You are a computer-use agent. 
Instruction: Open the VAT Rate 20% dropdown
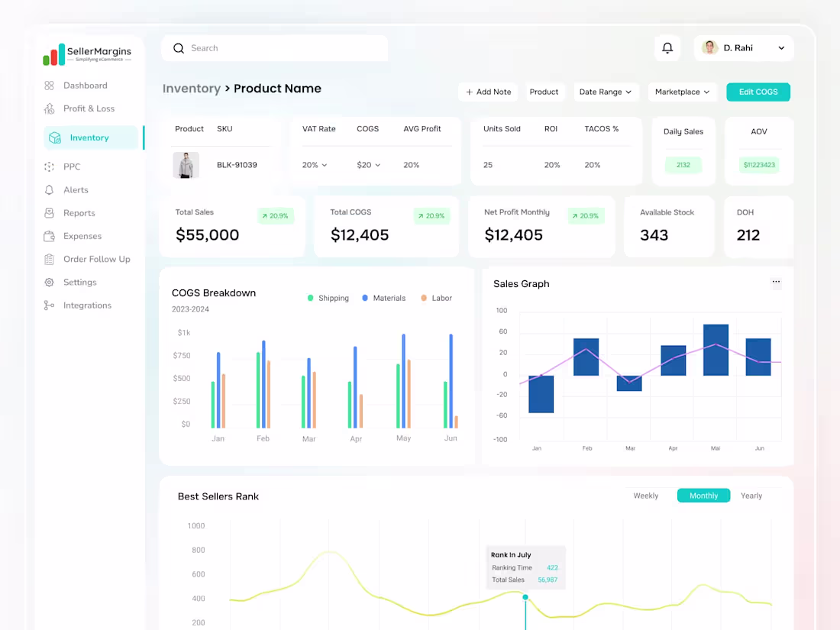[315, 164]
